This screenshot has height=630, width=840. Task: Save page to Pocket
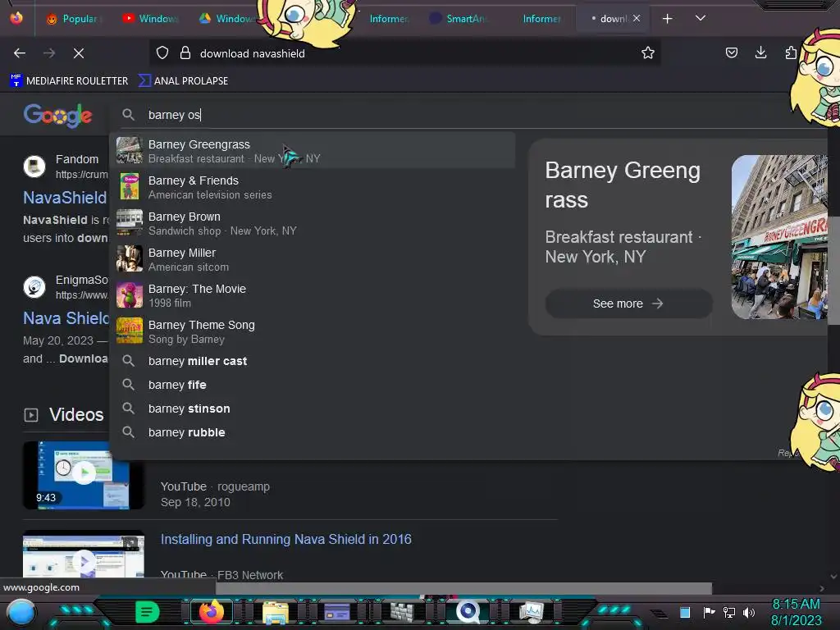[731, 52]
